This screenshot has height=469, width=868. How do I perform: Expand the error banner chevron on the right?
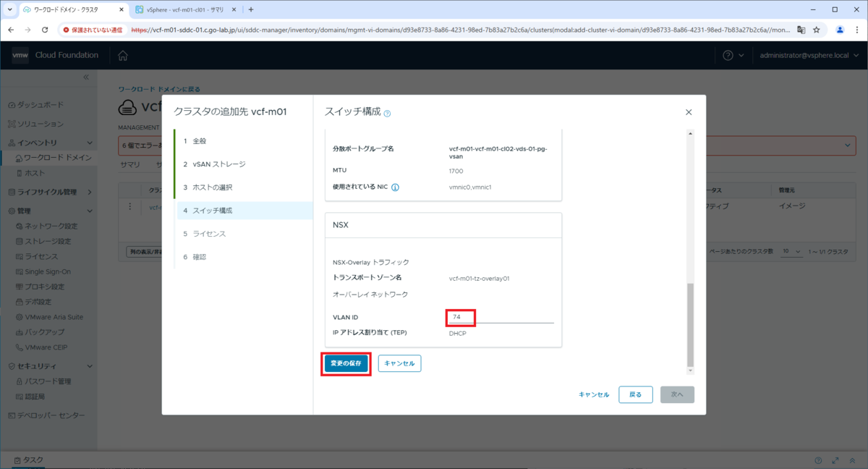click(x=848, y=145)
